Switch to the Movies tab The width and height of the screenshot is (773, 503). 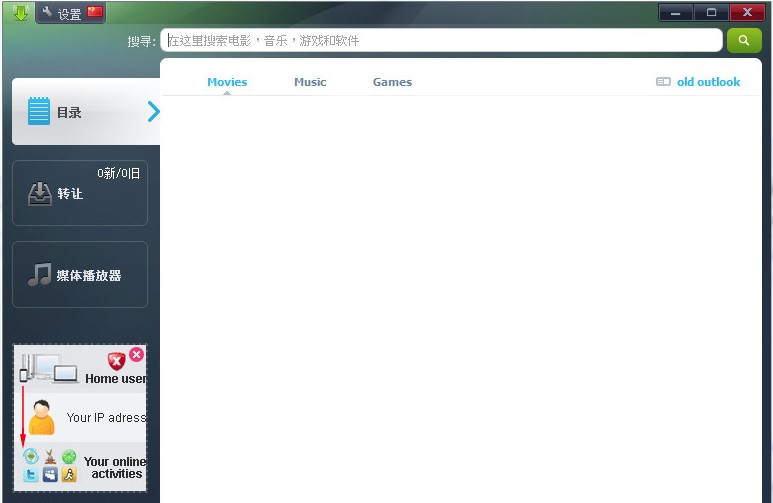coord(227,82)
